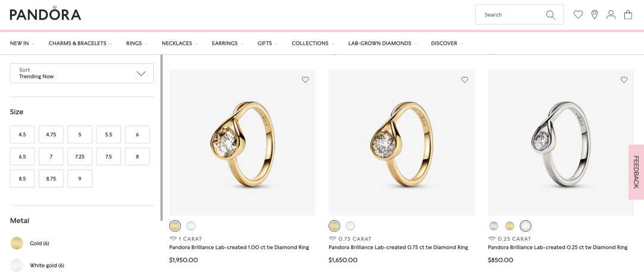The height and width of the screenshot is (275, 644).
Task: Open the pink Feedback side button
Action: (636, 172)
